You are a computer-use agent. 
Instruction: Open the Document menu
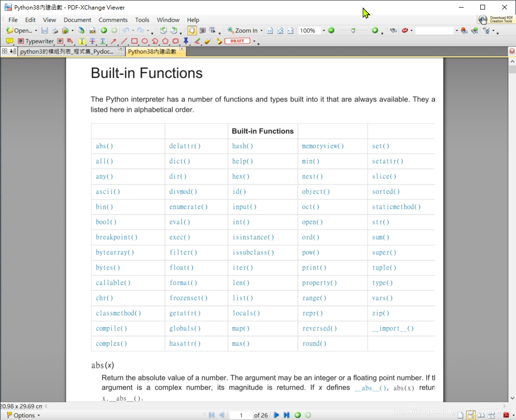pyautogui.click(x=77, y=20)
